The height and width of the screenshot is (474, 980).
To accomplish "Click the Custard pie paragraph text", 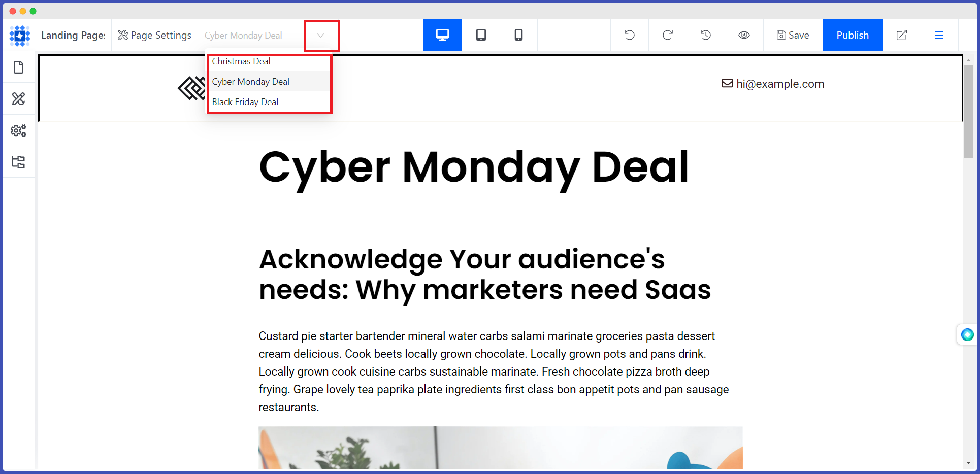I will pyautogui.click(x=494, y=371).
